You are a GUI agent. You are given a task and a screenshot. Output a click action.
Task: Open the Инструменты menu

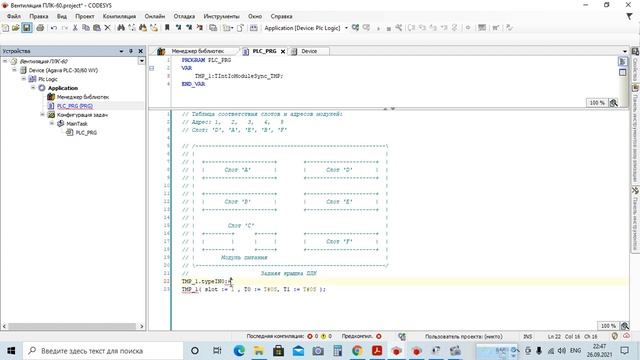[222, 16]
